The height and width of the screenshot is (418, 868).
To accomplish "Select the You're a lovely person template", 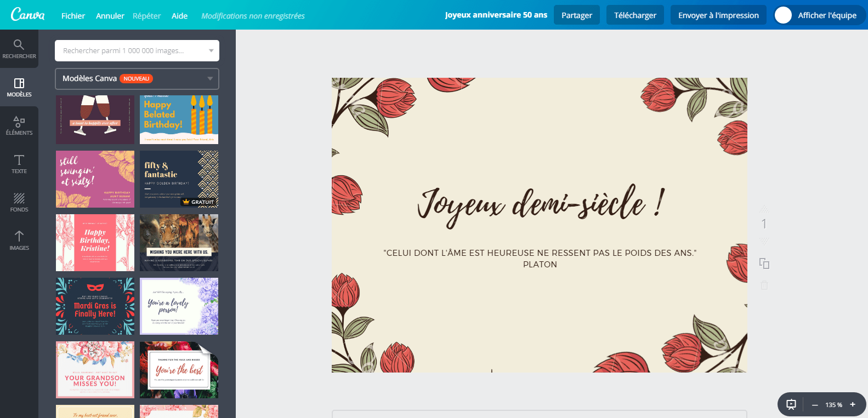I will (x=179, y=306).
